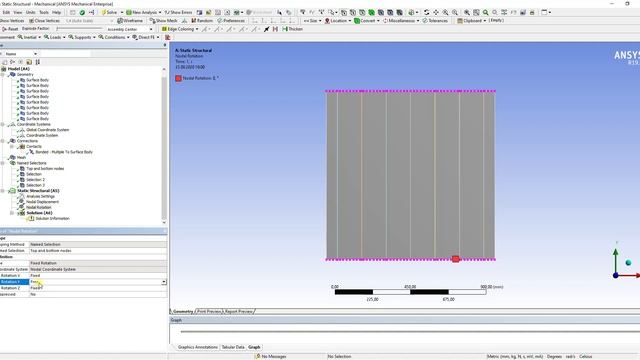The image size is (640, 360).
Task: Click the Explode Factor slider track
Action: point(79,29)
